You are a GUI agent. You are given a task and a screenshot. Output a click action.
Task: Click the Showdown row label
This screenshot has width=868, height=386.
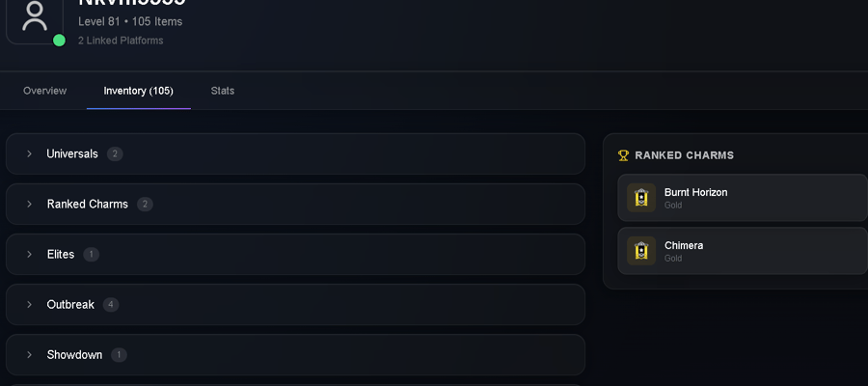pyautogui.click(x=74, y=355)
